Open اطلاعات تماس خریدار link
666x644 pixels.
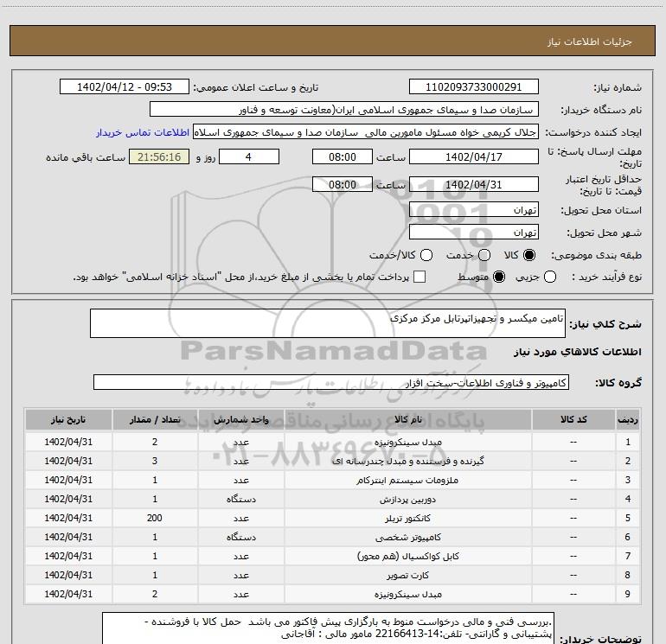[x=143, y=132]
